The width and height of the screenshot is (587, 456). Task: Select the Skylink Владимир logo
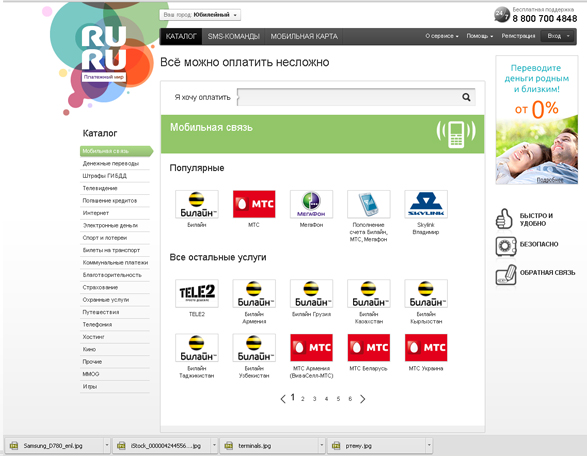tap(426, 204)
